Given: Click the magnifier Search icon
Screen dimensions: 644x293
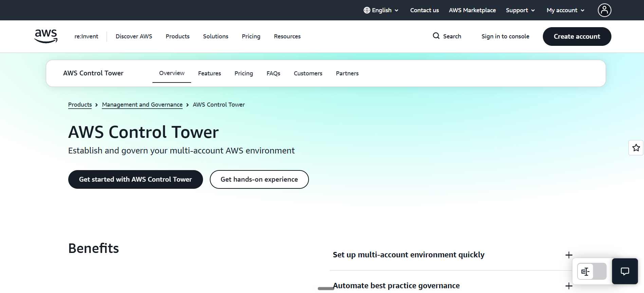Looking at the screenshot, I should tap(436, 36).
